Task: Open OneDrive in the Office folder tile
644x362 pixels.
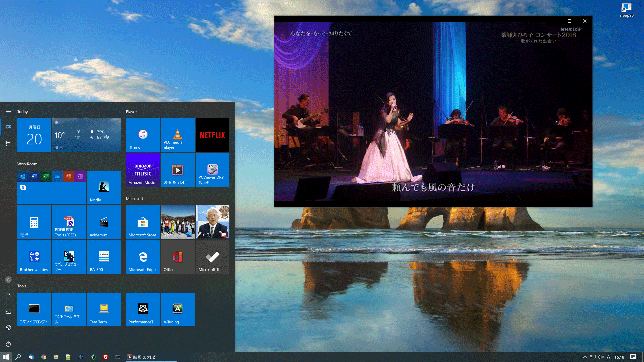Action: (57, 176)
